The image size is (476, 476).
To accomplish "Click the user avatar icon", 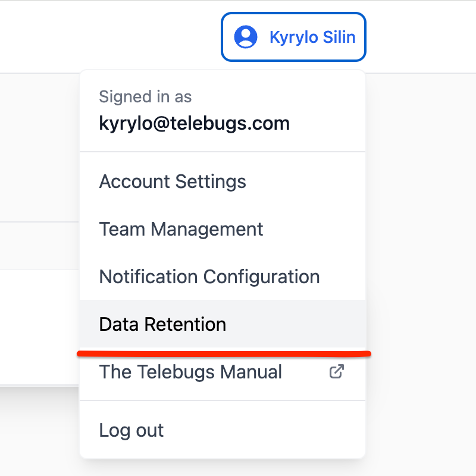I will [x=246, y=37].
